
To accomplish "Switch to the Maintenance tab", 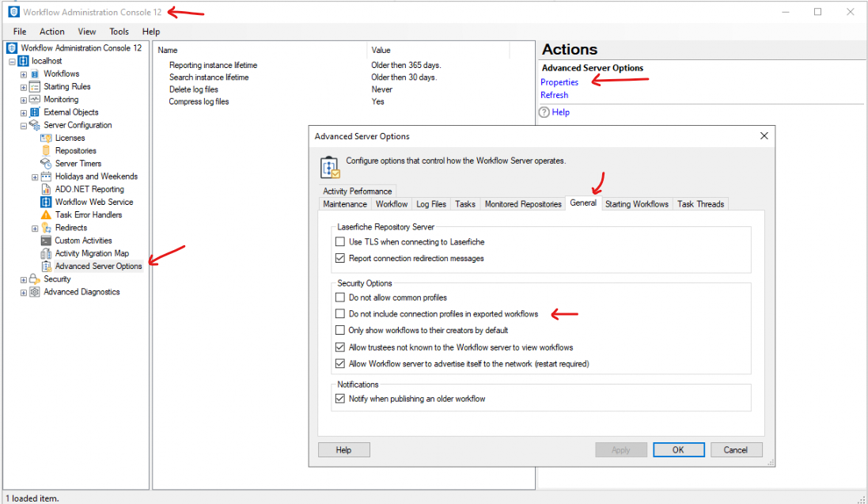I will [345, 204].
